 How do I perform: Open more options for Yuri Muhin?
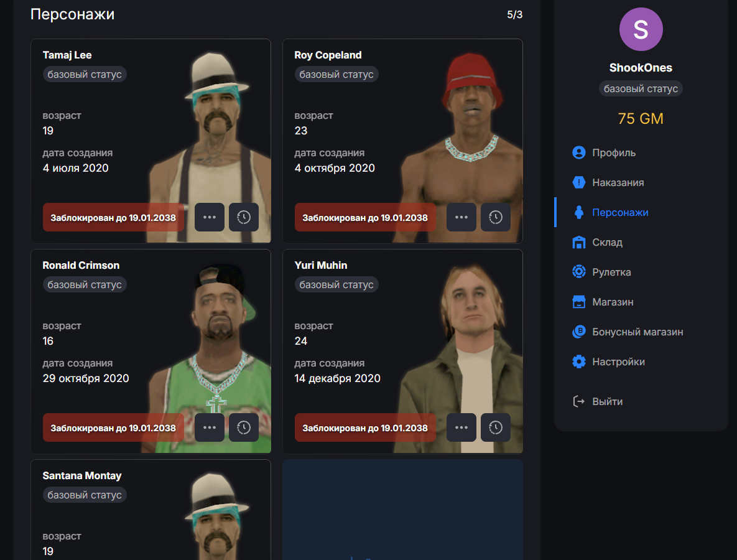[461, 427]
